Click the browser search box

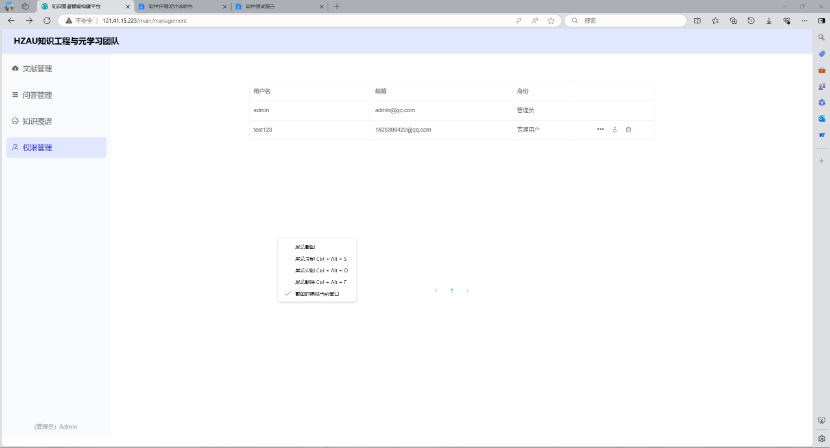625,20
